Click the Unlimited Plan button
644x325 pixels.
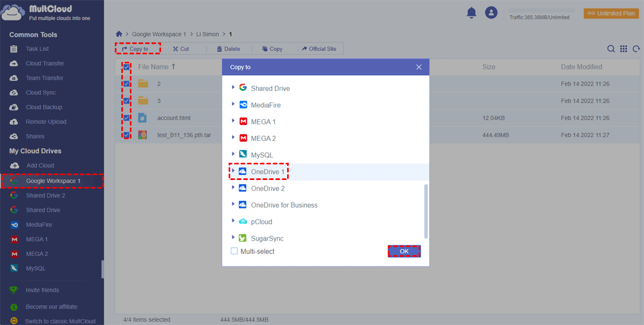(611, 13)
